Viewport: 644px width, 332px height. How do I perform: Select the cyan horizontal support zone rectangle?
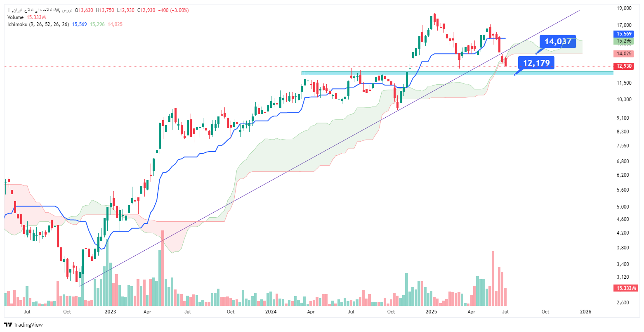click(457, 73)
